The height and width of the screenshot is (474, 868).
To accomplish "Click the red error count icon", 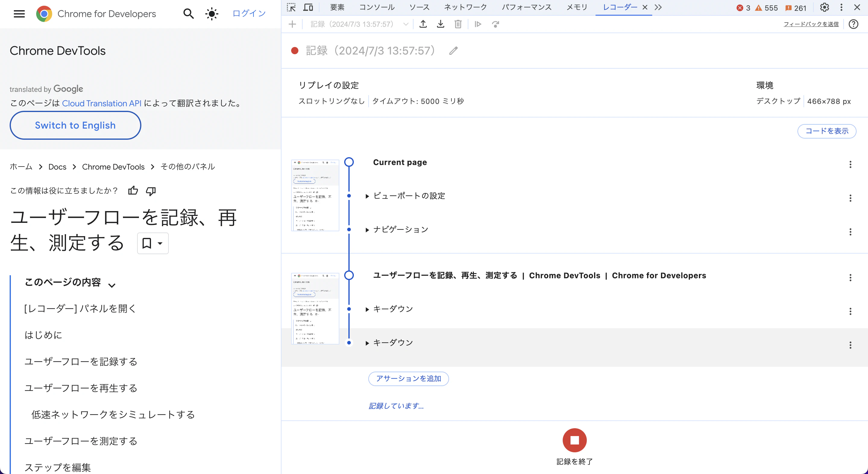I will [740, 8].
